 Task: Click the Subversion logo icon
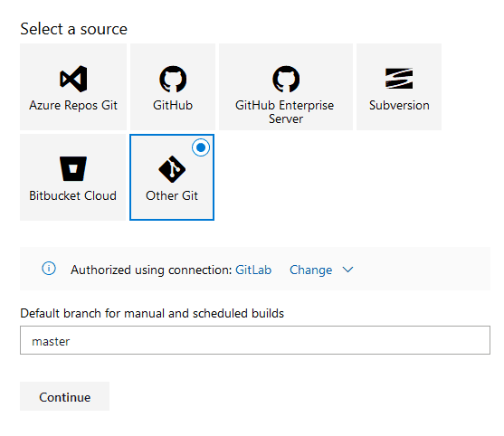(x=399, y=79)
